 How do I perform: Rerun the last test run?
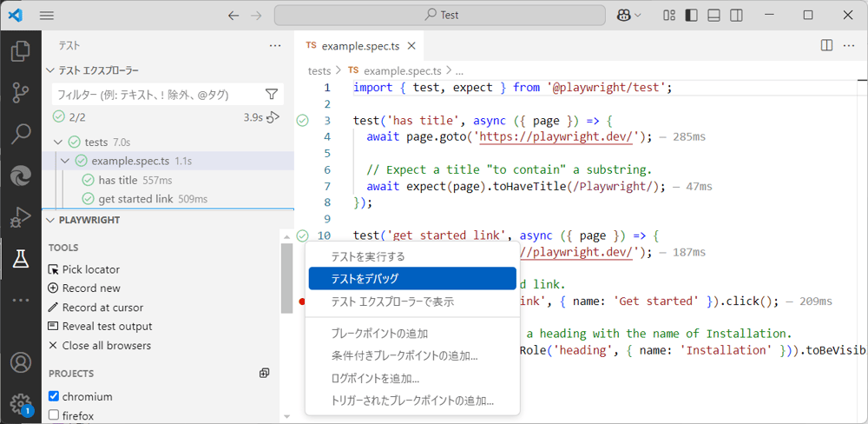(273, 117)
